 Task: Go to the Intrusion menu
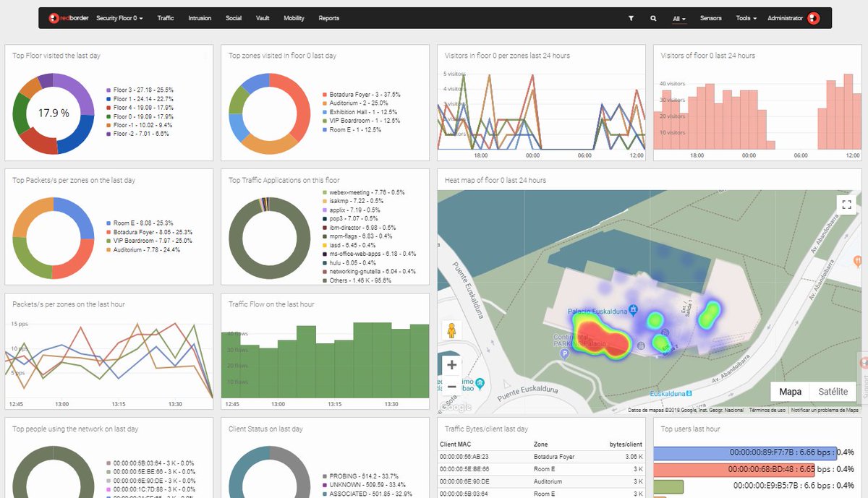point(200,18)
